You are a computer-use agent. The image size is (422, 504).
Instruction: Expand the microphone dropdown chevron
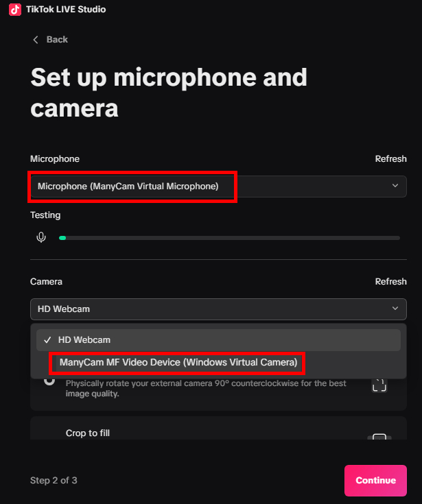pos(395,186)
